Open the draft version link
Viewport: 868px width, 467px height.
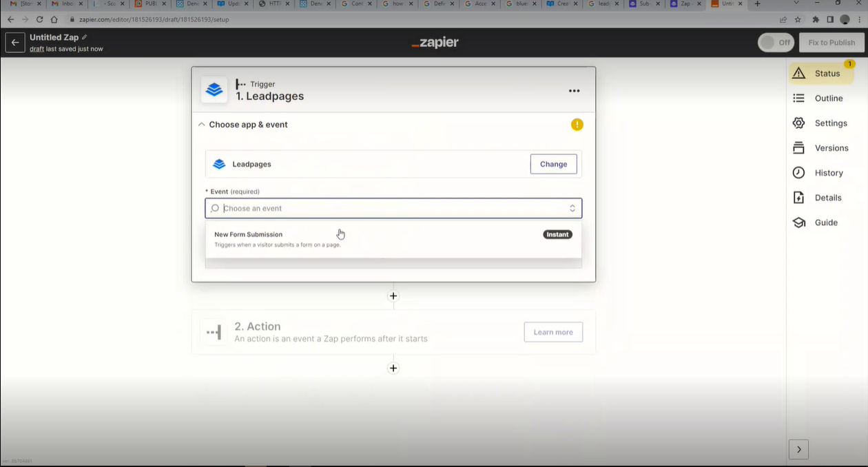[x=37, y=49]
